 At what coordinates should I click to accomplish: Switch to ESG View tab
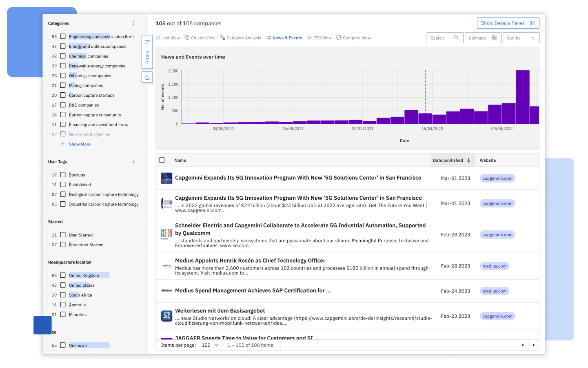tap(319, 38)
